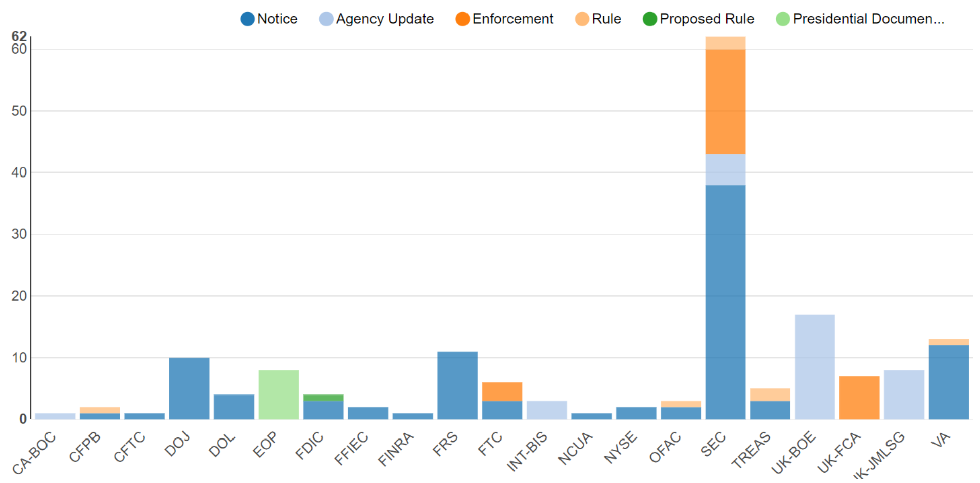Click the CFTC Notice bar
The height and width of the screenshot is (483, 980).
145,416
